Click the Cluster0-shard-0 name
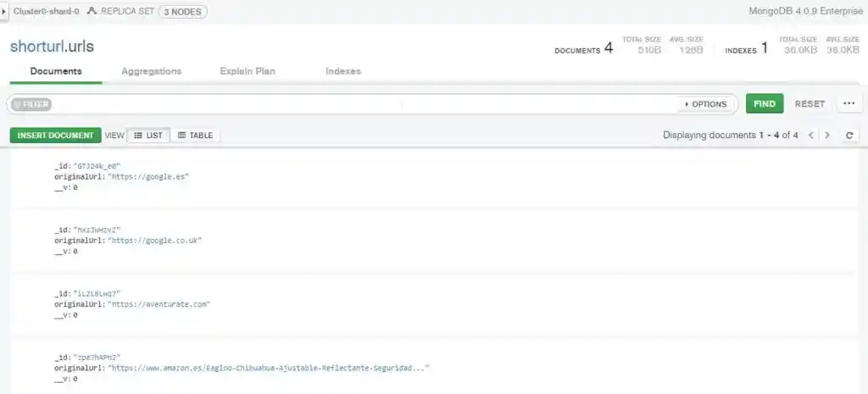This screenshot has height=394, width=868. tap(47, 11)
